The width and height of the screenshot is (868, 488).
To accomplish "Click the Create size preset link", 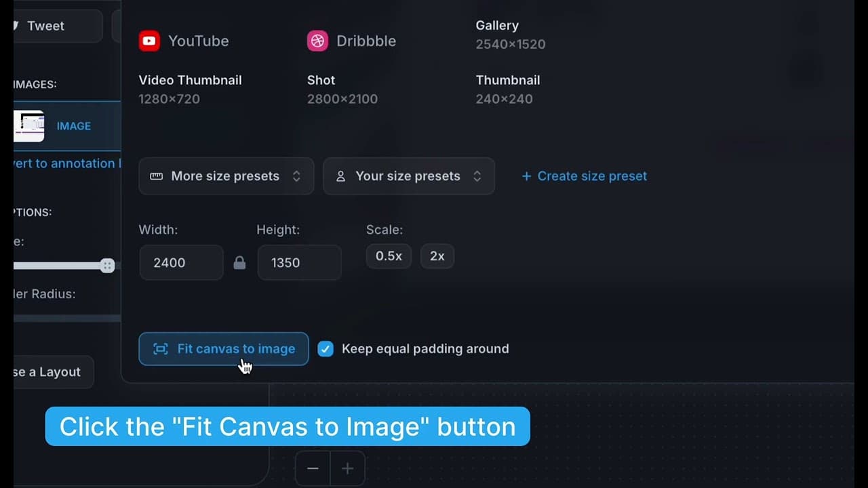I will click(x=584, y=176).
